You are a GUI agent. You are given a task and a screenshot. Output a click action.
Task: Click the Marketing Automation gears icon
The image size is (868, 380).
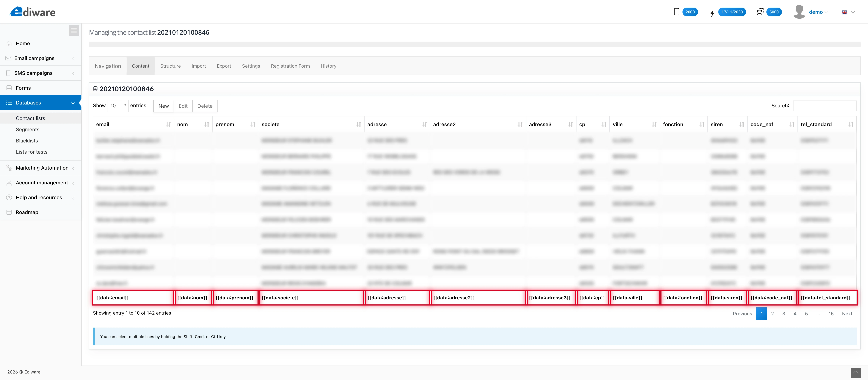9,168
